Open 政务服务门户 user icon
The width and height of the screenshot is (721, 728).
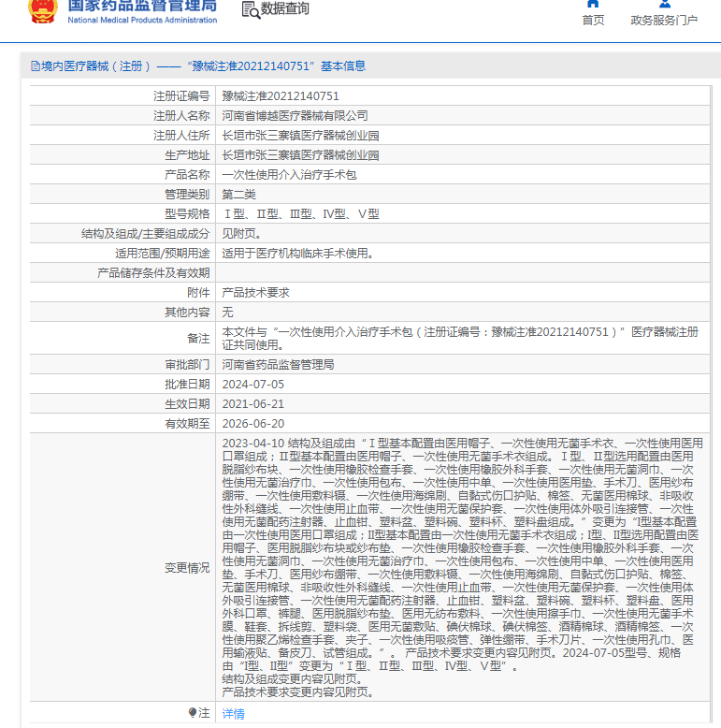(x=664, y=4)
